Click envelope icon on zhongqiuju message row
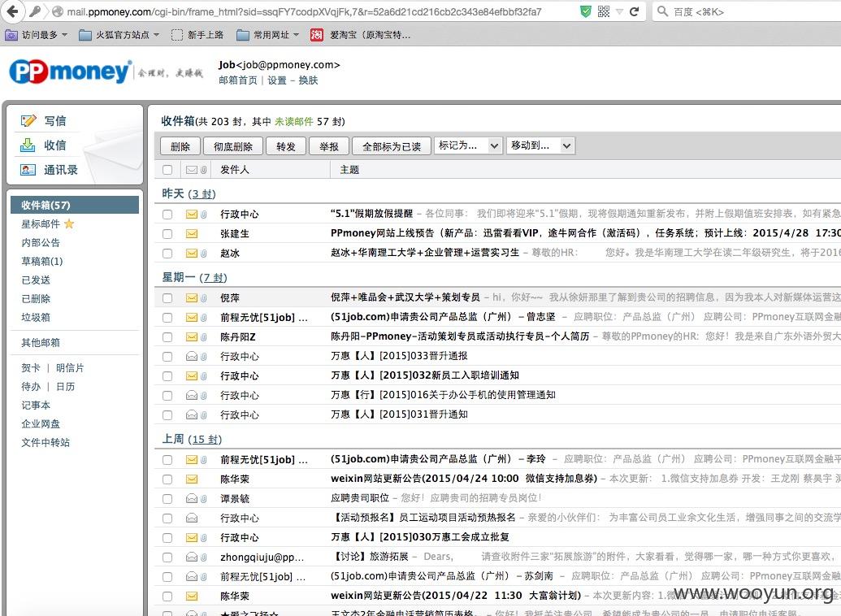 (192, 557)
